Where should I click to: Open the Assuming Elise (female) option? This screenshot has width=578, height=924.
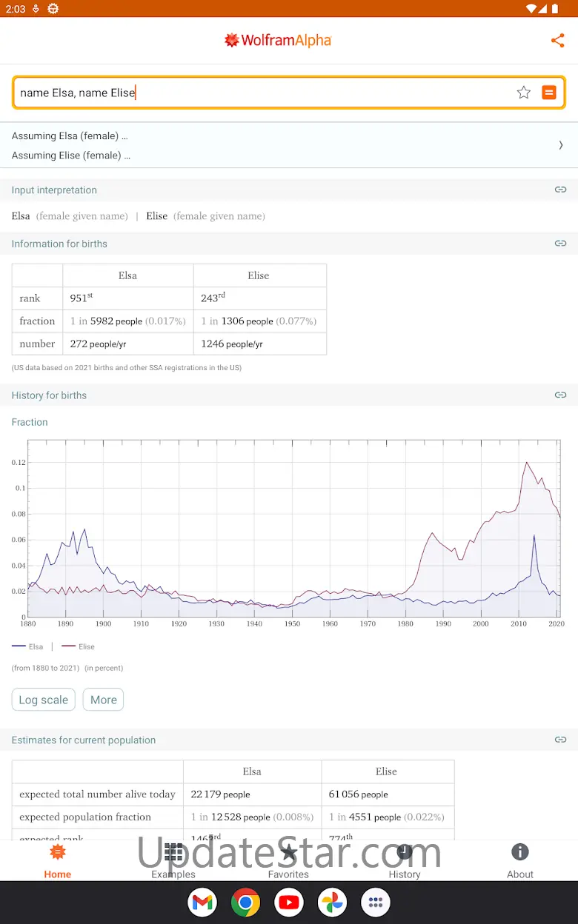click(71, 155)
